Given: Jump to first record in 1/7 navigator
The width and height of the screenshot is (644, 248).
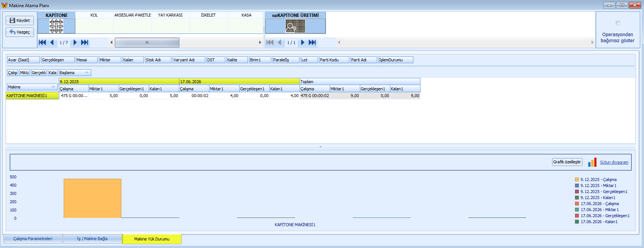Looking at the screenshot, I should [43, 43].
